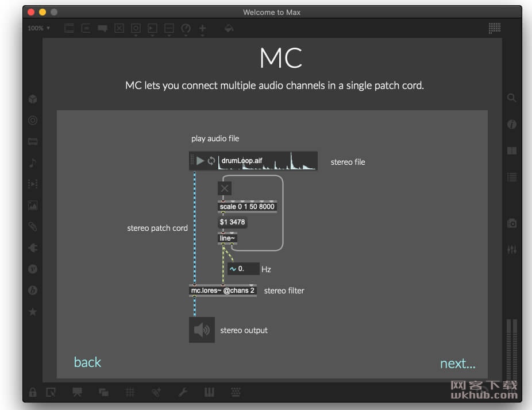Click the patcher windows icon in bottom toolbar

coord(103,392)
